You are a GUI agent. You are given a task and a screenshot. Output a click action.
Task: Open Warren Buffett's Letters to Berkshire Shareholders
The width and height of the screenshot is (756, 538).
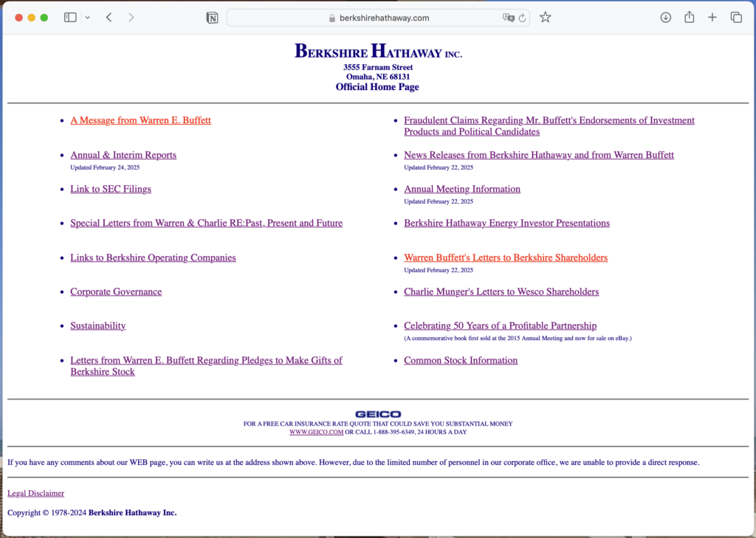(x=506, y=258)
